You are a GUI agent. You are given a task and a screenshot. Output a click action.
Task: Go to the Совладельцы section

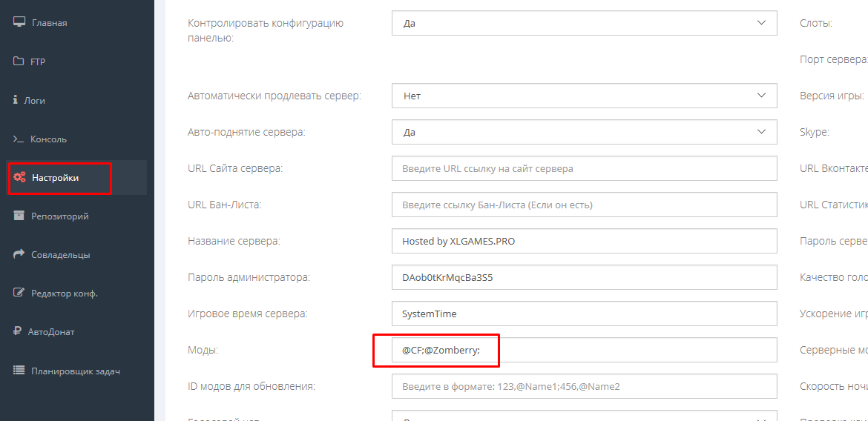click(x=60, y=255)
